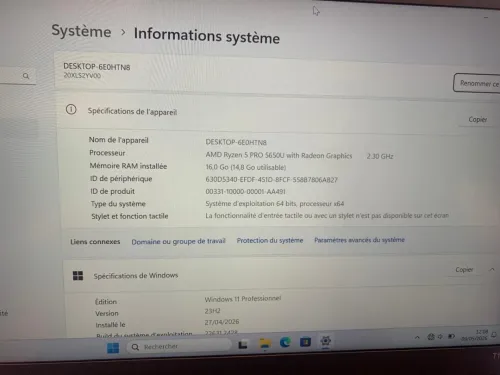Click the Liens connexes label

pyautogui.click(x=95, y=242)
